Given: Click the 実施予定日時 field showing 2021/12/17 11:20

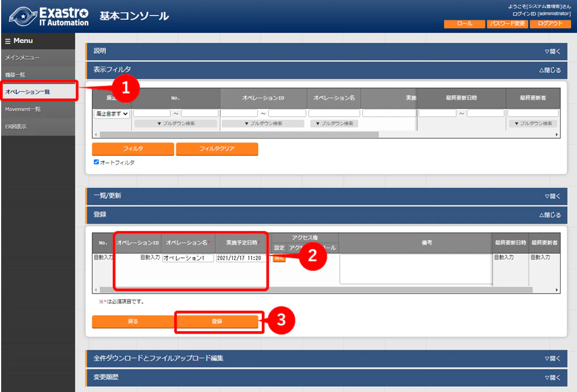Looking at the screenshot, I should click(x=241, y=258).
